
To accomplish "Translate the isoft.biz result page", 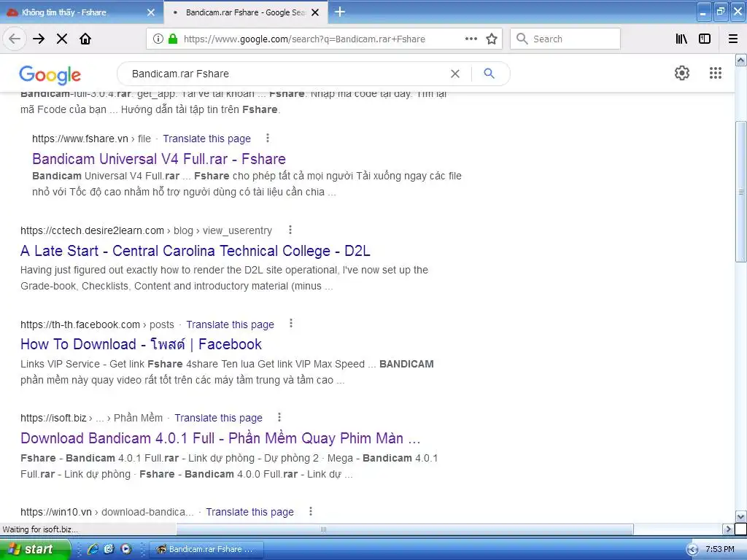I will (218, 418).
